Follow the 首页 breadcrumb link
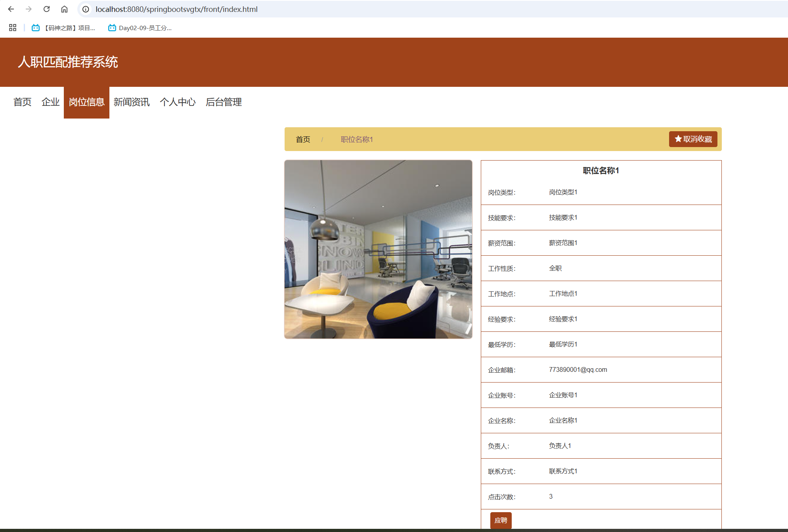This screenshot has width=788, height=532. pyautogui.click(x=303, y=139)
